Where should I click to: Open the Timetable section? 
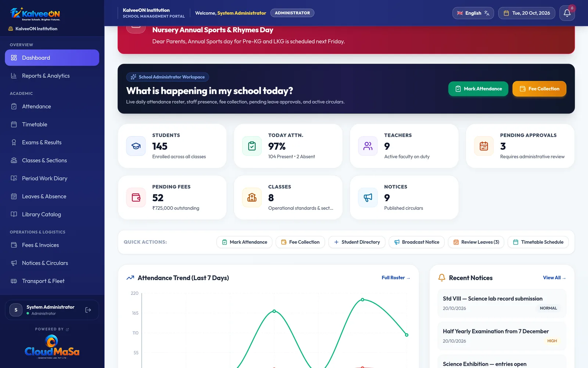(52, 124)
